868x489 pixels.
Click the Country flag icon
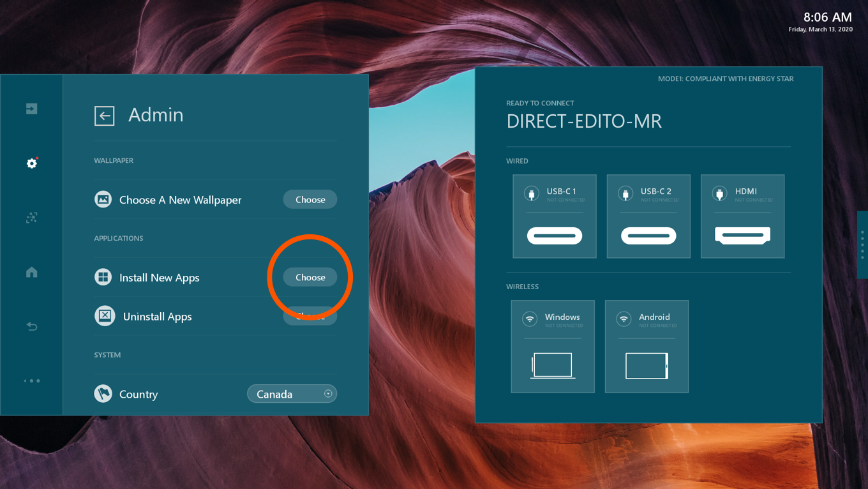[103, 393]
